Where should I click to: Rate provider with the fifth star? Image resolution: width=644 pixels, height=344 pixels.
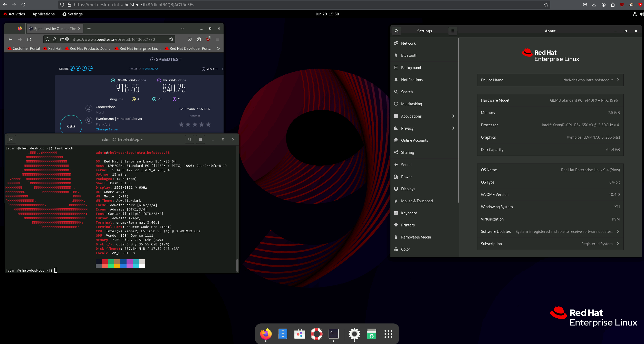pos(208,125)
